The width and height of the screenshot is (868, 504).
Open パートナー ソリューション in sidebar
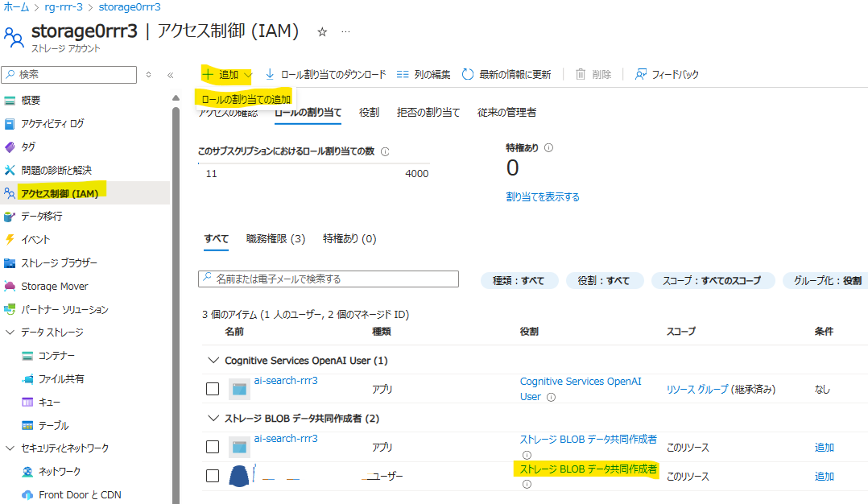(x=64, y=309)
